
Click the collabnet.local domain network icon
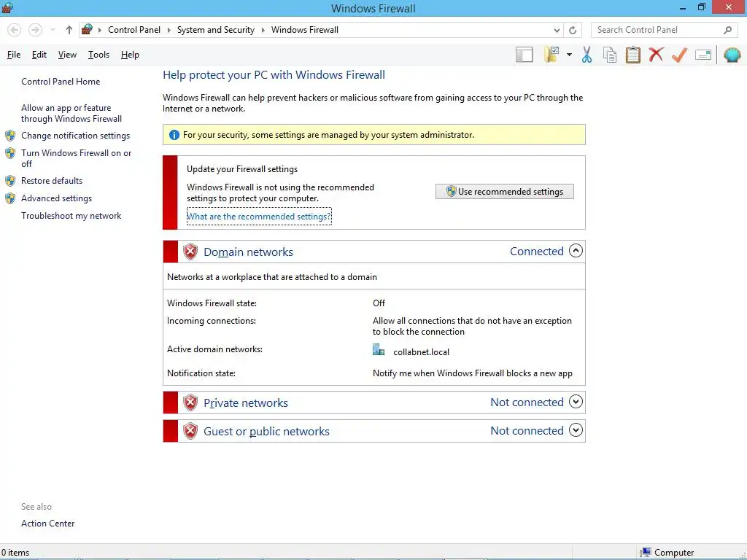[379, 350]
